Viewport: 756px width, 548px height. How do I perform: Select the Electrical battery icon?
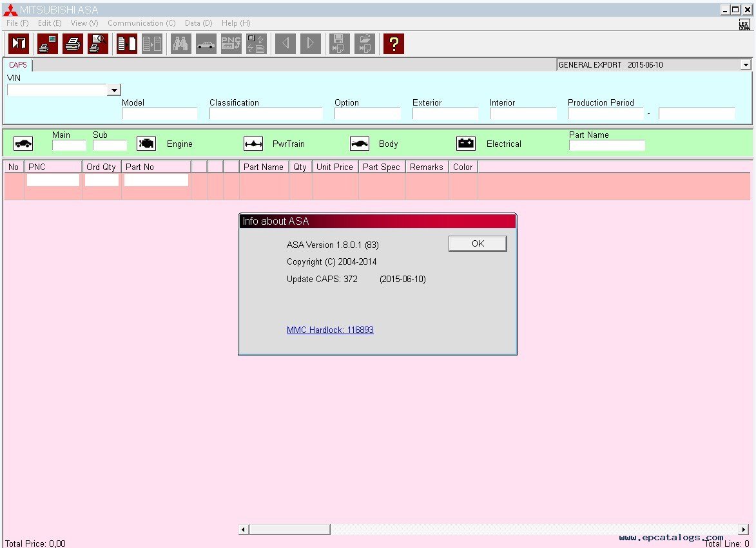[466, 144]
